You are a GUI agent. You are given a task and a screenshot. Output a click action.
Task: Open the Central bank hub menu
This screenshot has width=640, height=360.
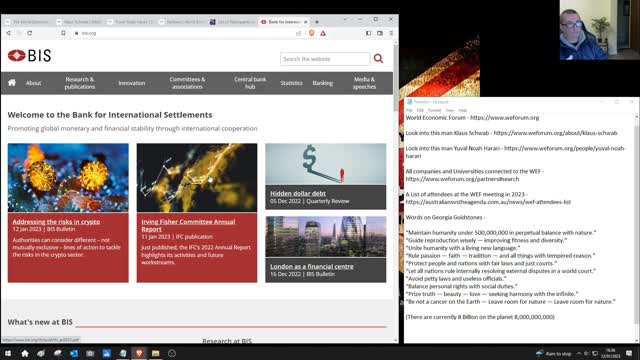tap(250, 83)
